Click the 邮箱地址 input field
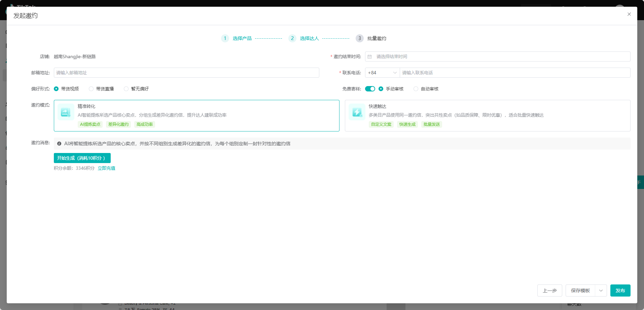This screenshot has height=310, width=644. click(186, 73)
